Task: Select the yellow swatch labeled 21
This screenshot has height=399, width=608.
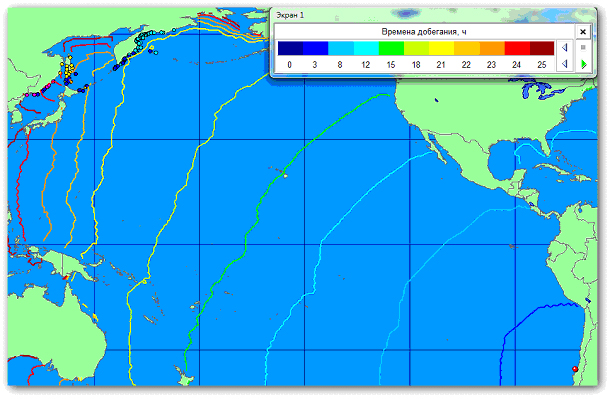Action: (x=442, y=48)
